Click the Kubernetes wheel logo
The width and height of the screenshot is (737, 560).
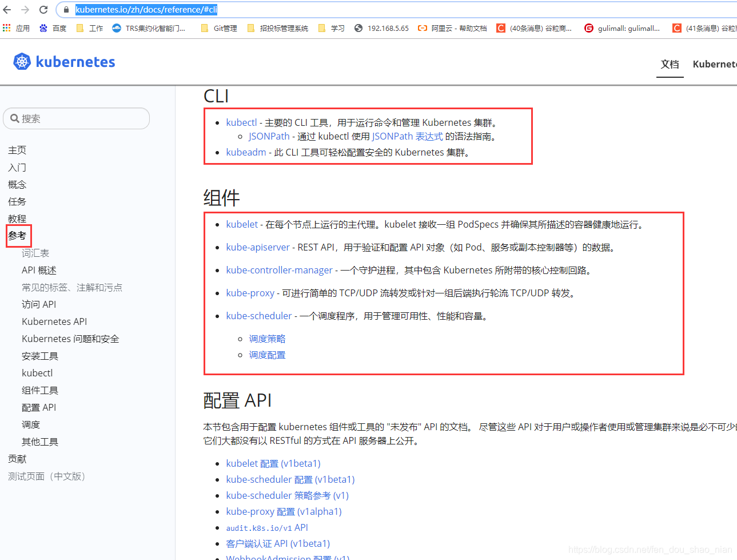point(22,62)
